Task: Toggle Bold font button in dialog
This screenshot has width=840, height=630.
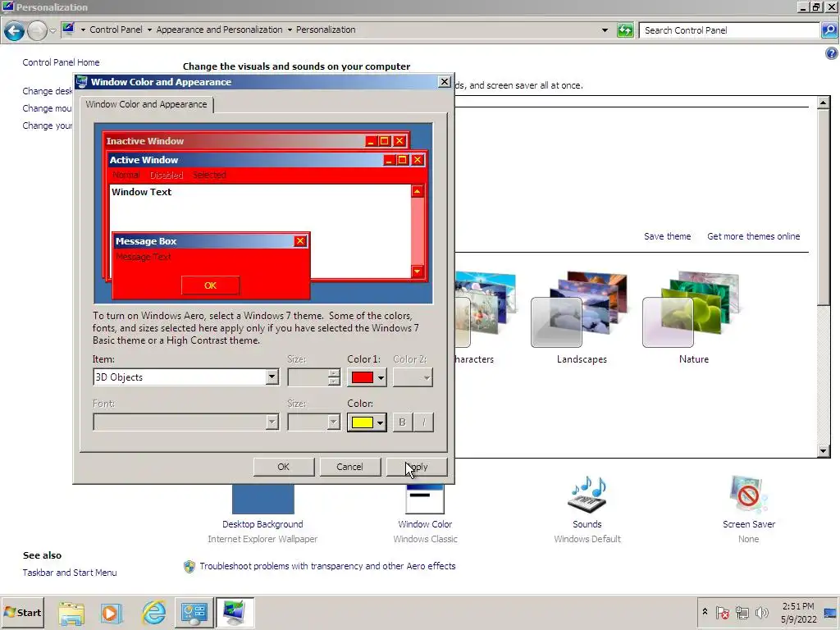Action: 402,422
